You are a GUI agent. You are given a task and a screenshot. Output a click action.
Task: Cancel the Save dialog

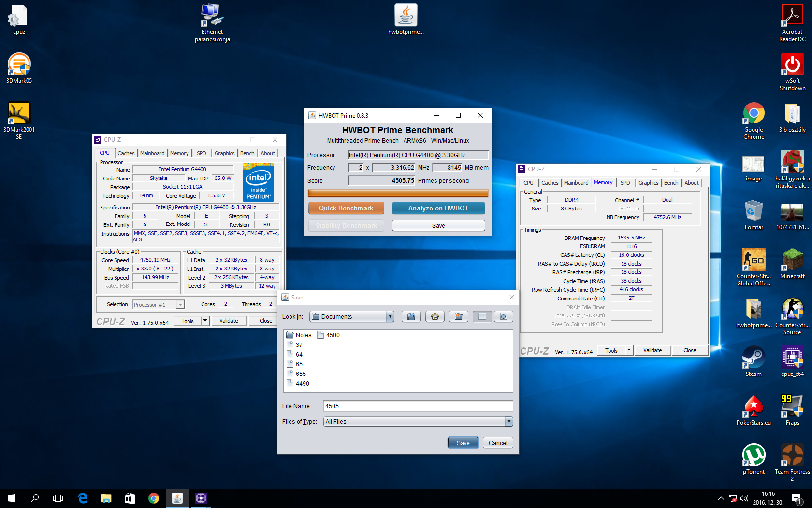[498, 443]
